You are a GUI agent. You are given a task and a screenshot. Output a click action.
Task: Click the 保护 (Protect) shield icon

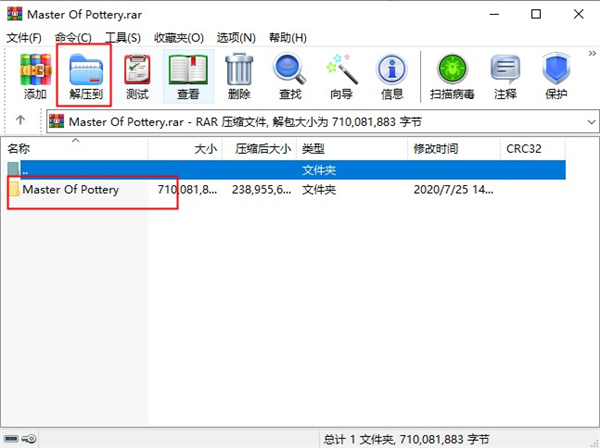coord(556,77)
